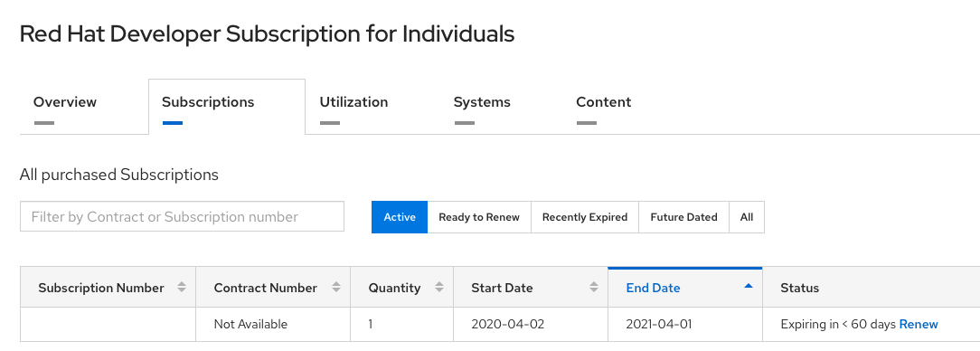Viewport: 980px width, 351px height.
Task: Select the Active filter button
Action: (400, 217)
